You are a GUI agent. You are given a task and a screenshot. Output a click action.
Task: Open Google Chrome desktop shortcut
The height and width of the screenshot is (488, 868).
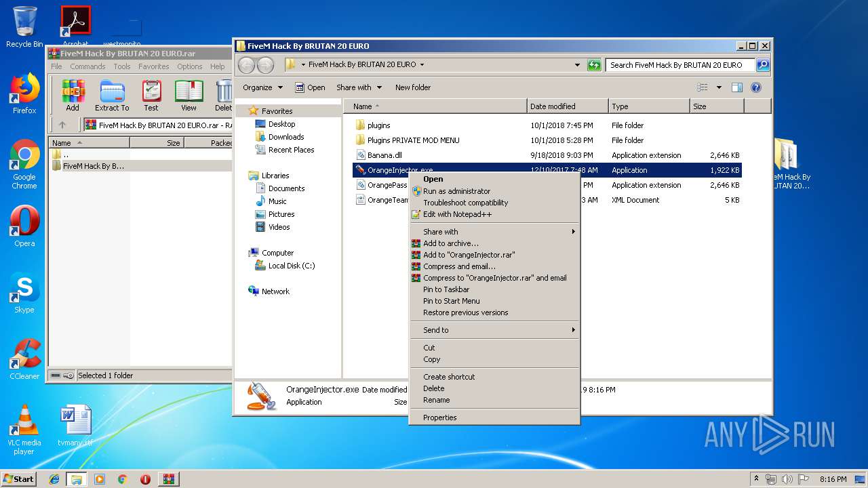(x=24, y=165)
